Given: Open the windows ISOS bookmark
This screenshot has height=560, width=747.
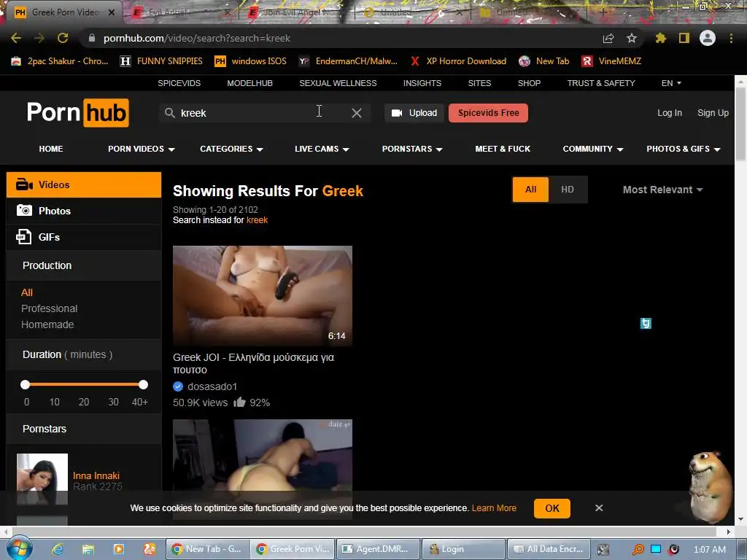Looking at the screenshot, I should 251,61.
